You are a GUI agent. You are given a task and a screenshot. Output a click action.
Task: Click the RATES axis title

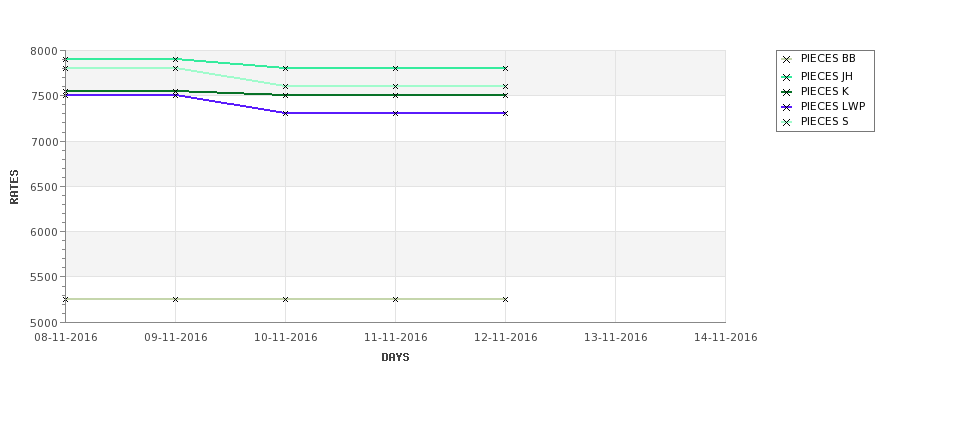(x=14, y=187)
